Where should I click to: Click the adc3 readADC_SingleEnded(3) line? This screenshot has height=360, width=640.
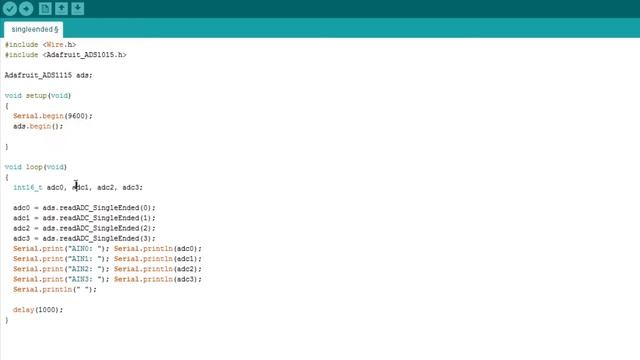point(84,238)
